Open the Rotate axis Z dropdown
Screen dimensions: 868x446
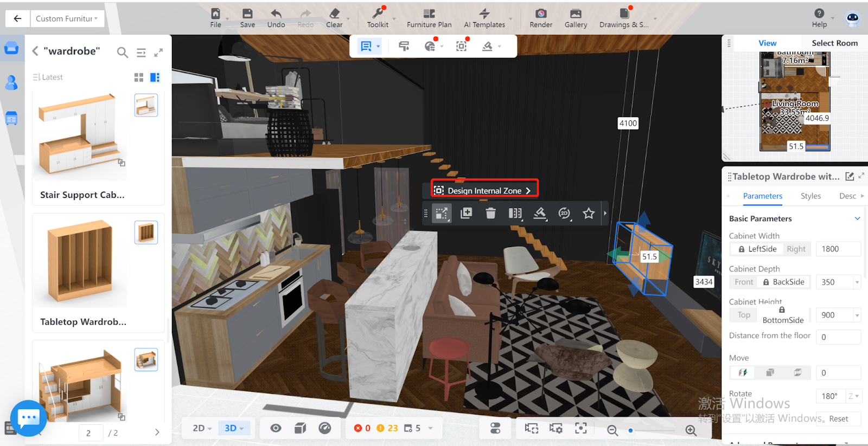pyautogui.click(x=853, y=396)
